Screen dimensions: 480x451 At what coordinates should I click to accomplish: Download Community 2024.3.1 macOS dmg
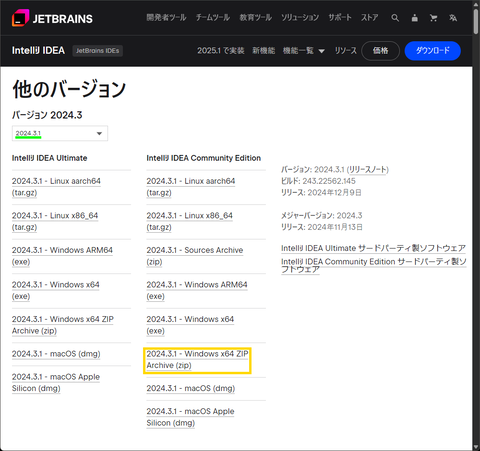pos(191,388)
